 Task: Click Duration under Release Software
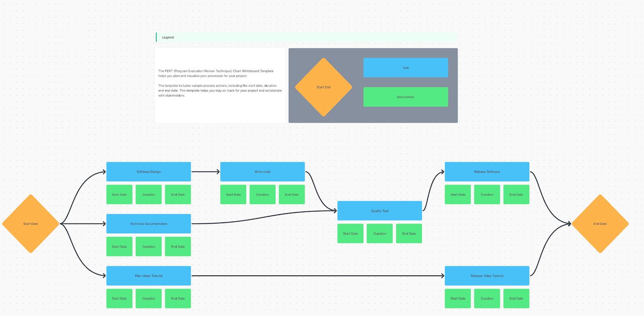[x=487, y=195]
